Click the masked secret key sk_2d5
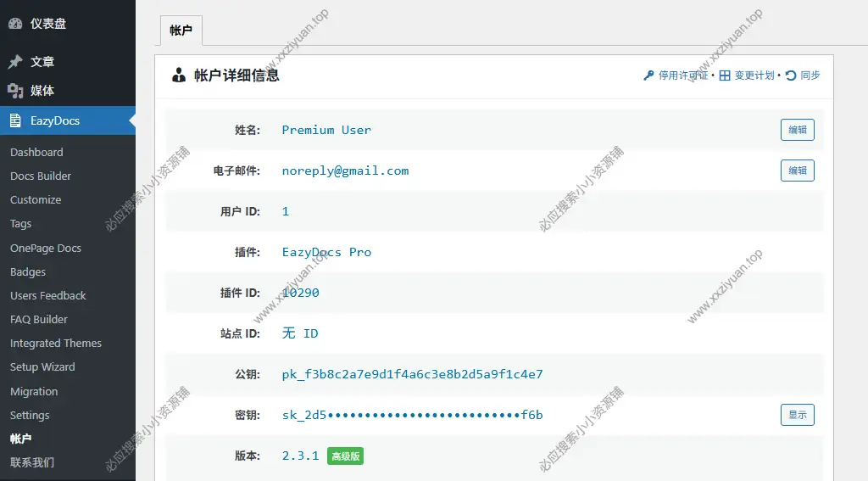This screenshot has height=481, width=868. [412, 415]
